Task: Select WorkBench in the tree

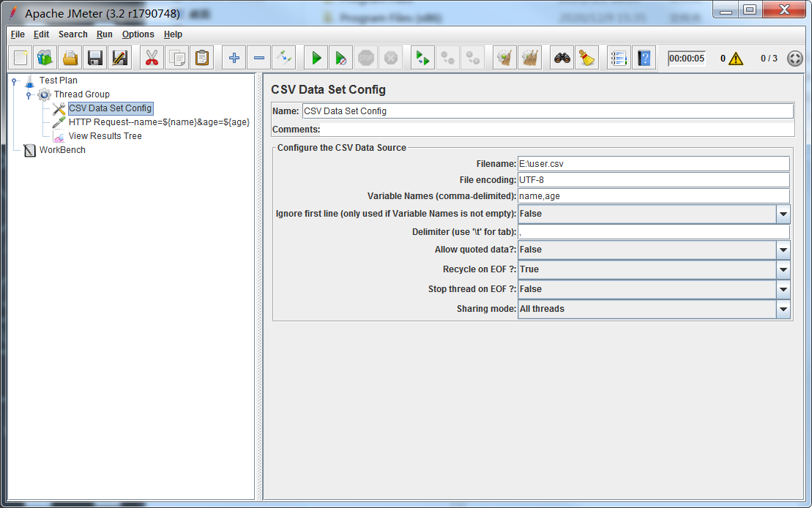Action: pyautogui.click(x=62, y=150)
